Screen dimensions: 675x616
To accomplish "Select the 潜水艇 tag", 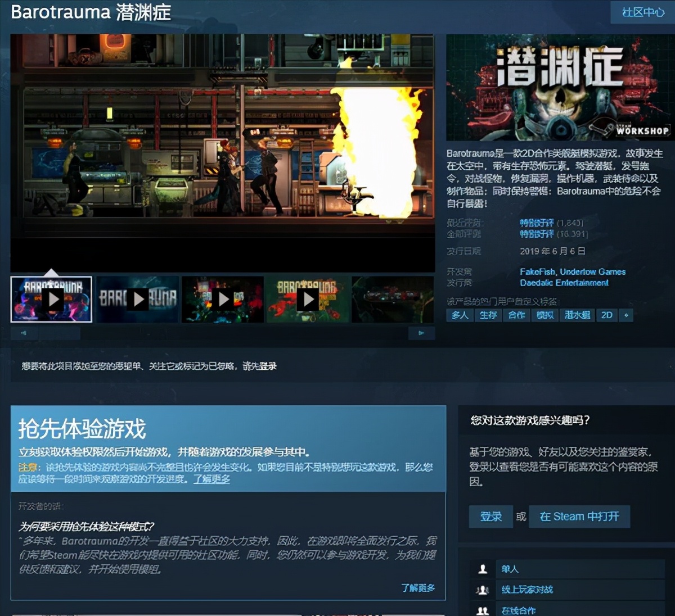I will pos(578,315).
